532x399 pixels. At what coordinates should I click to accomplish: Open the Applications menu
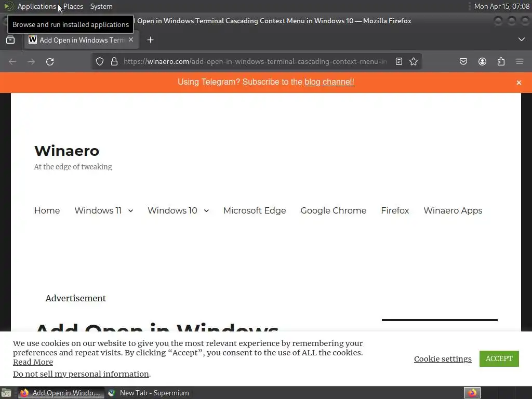coord(37,6)
